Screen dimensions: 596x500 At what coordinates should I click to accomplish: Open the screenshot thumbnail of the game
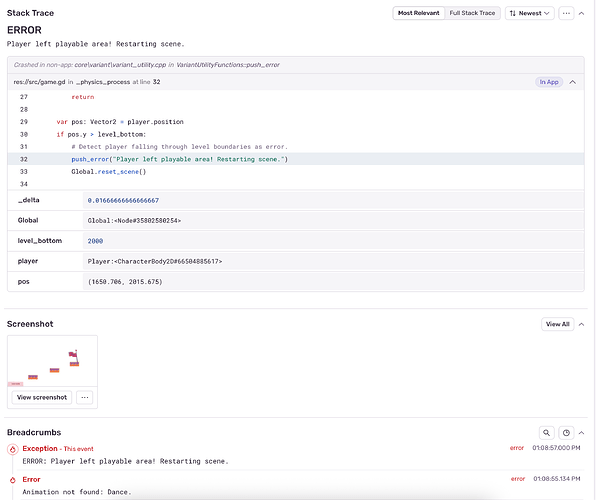click(52, 361)
